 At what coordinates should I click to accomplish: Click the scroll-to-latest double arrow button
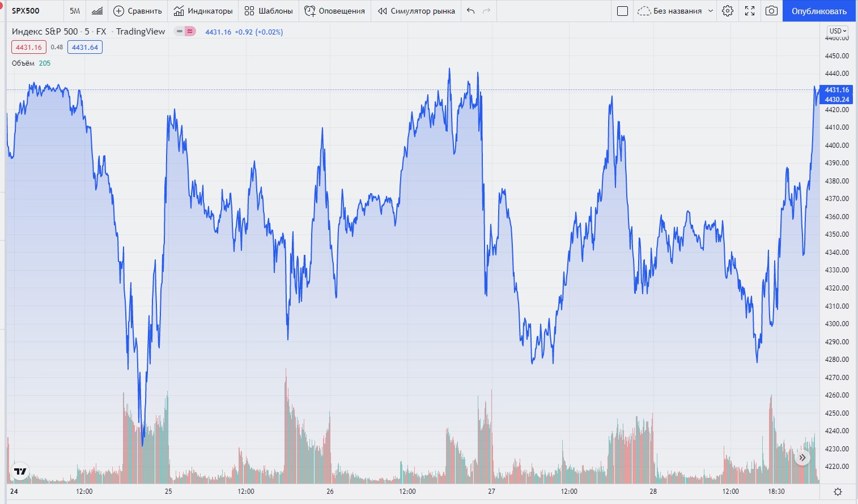click(x=802, y=458)
